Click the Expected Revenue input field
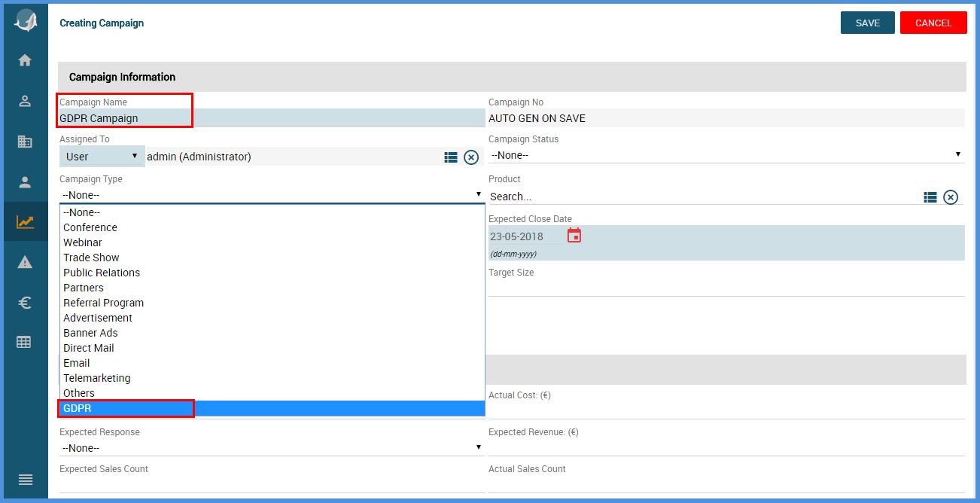 pyautogui.click(x=726, y=447)
